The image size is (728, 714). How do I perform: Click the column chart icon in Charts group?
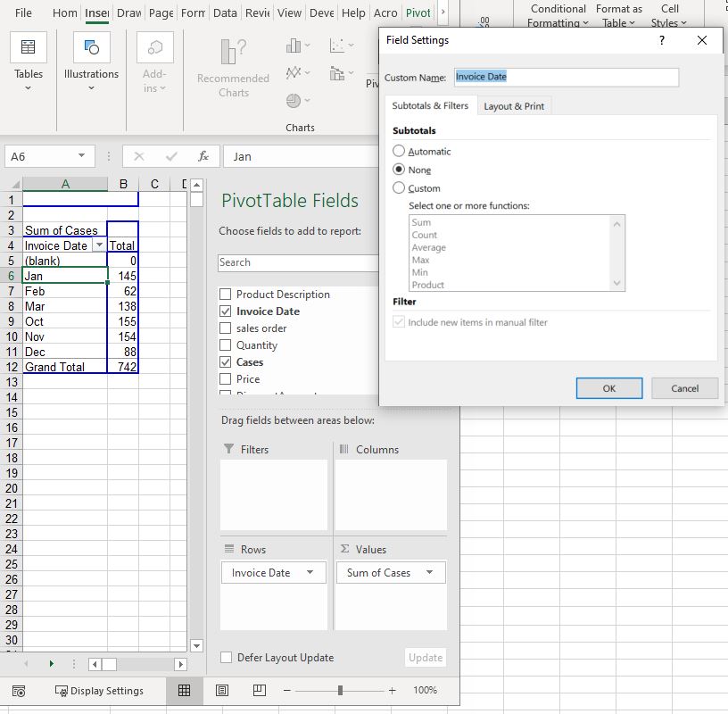click(x=293, y=46)
